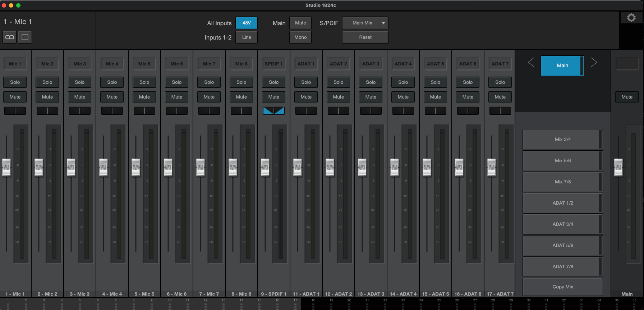
Task: Select the Mix 3/4 tab
Action: (562, 140)
